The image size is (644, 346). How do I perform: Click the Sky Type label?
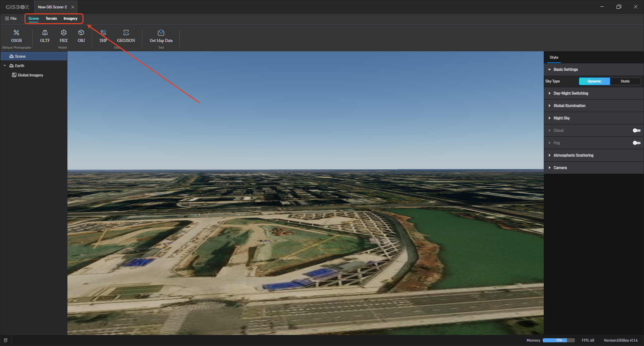click(x=552, y=81)
